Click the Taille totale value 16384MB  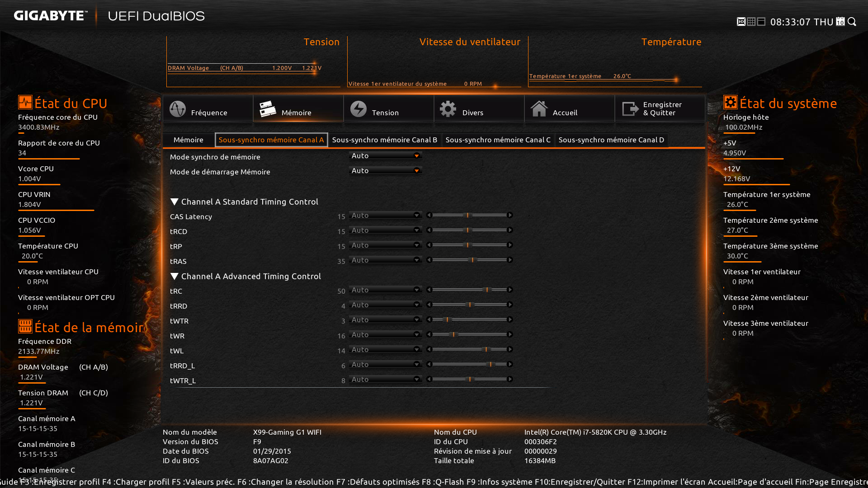click(x=540, y=460)
